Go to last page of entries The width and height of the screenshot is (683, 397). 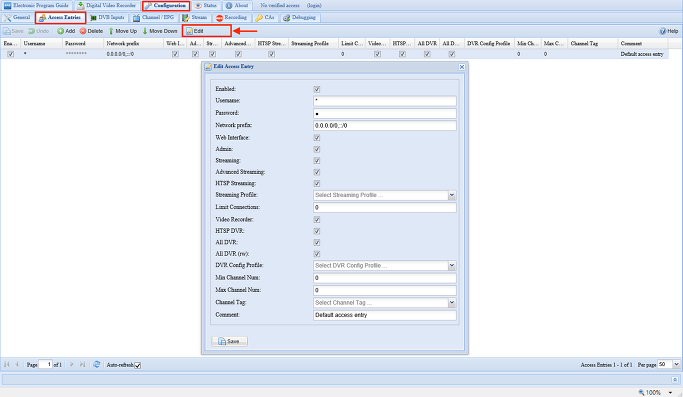(82, 364)
